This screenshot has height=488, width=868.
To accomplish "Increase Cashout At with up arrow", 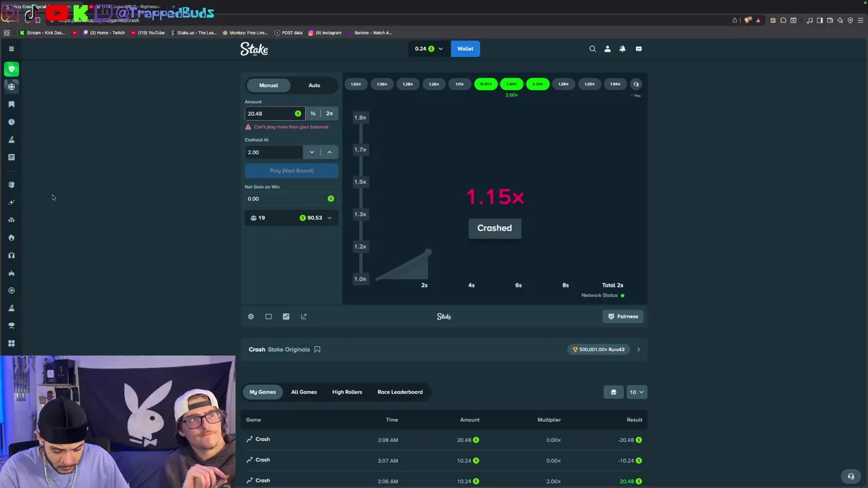I will (x=330, y=152).
